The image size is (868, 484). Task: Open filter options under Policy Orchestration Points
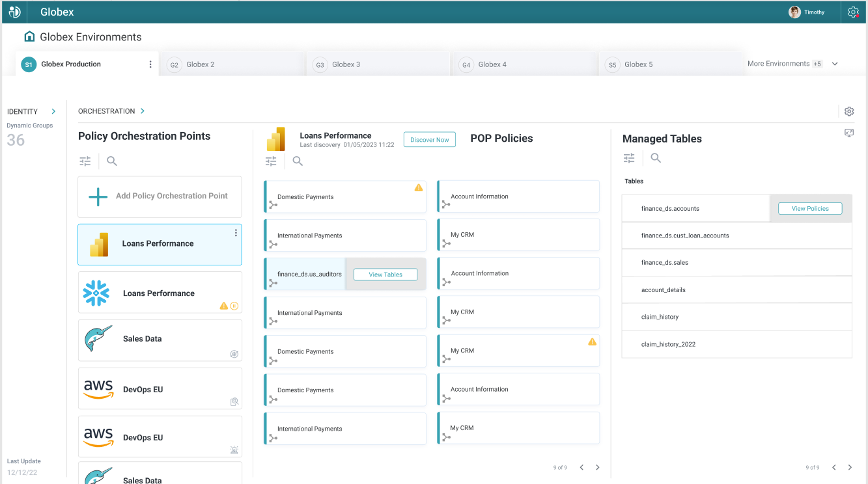tap(85, 161)
